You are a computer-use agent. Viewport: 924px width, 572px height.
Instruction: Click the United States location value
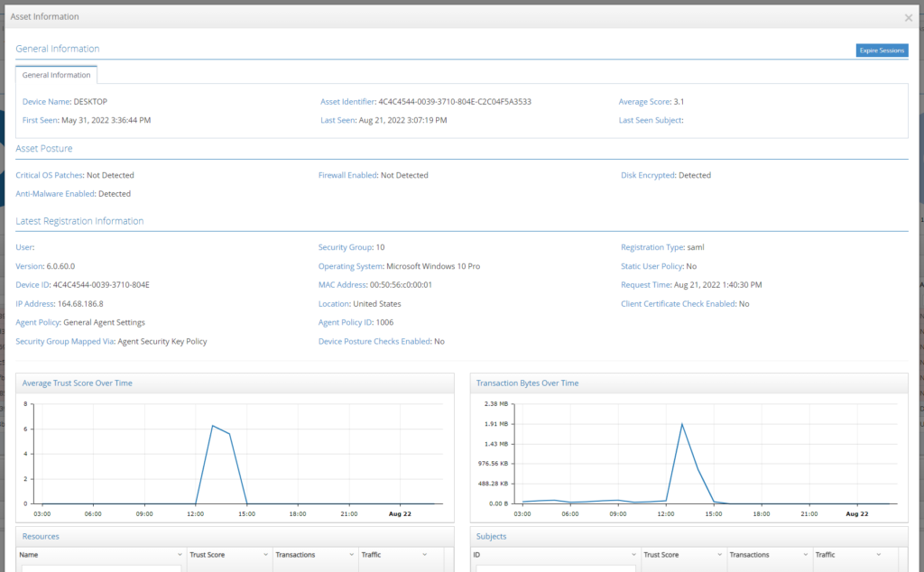point(377,304)
